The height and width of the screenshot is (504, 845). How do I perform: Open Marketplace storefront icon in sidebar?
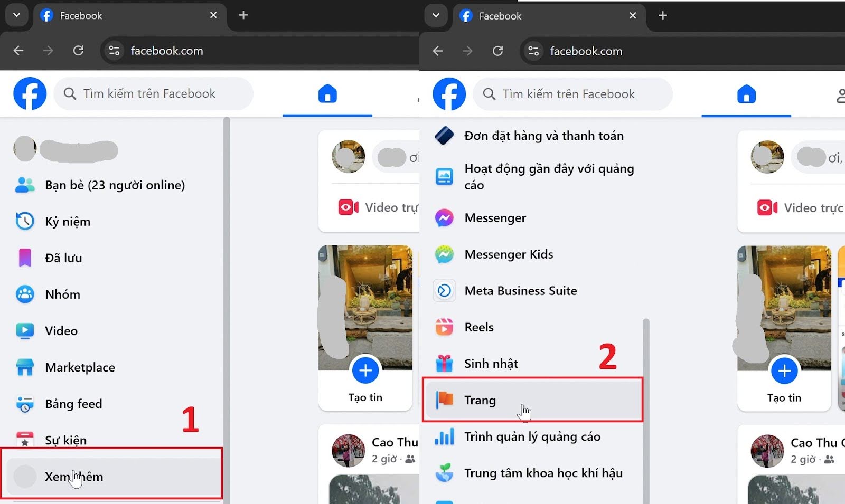coord(25,367)
